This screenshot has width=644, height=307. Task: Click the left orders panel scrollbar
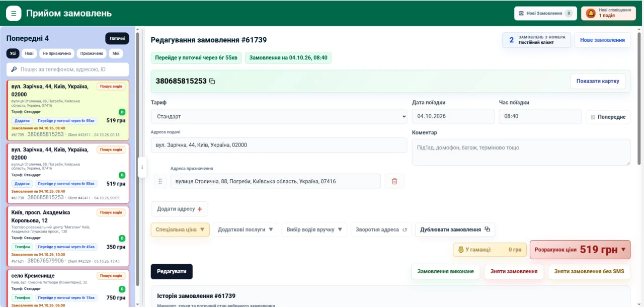click(x=137, y=160)
